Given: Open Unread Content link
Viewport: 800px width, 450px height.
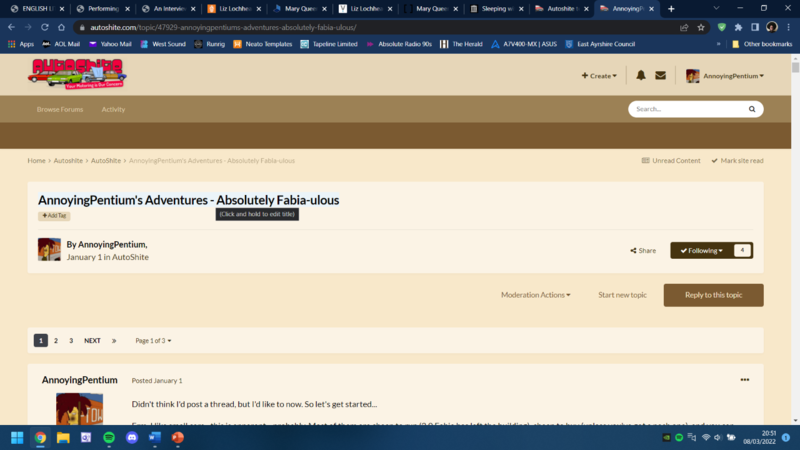Looking at the screenshot, I should pos(670,160).
